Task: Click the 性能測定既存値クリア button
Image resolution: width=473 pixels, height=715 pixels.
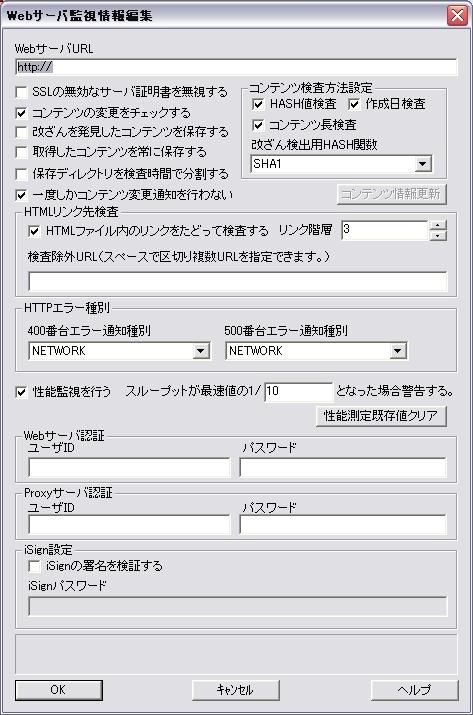Action: (381, 416)
